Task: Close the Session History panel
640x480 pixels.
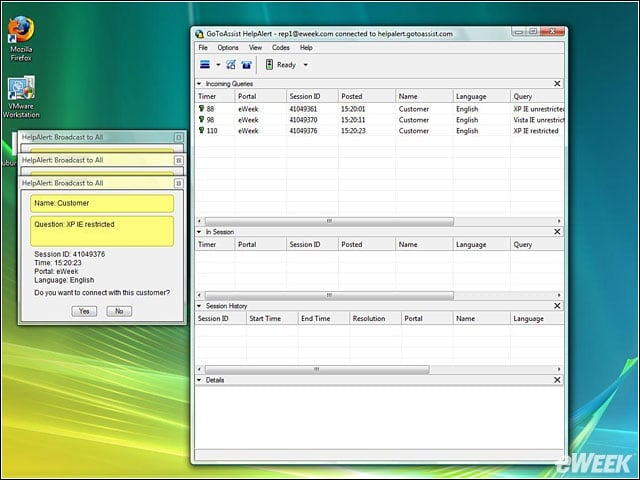Action: point(557,306)
